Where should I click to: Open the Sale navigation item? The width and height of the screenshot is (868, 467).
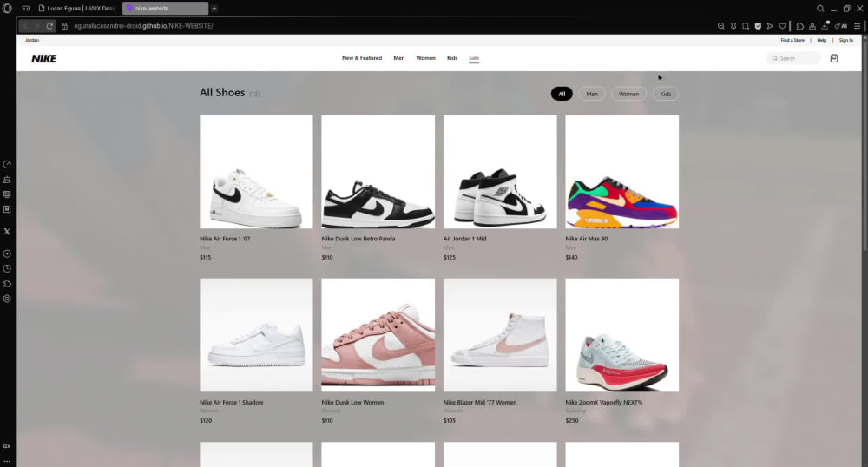point(474,58)
